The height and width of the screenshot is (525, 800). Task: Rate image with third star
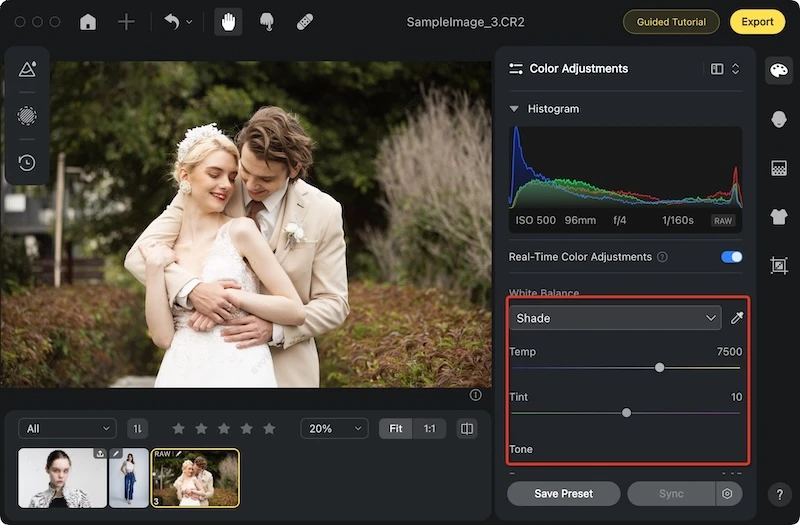tap(223, 429)
